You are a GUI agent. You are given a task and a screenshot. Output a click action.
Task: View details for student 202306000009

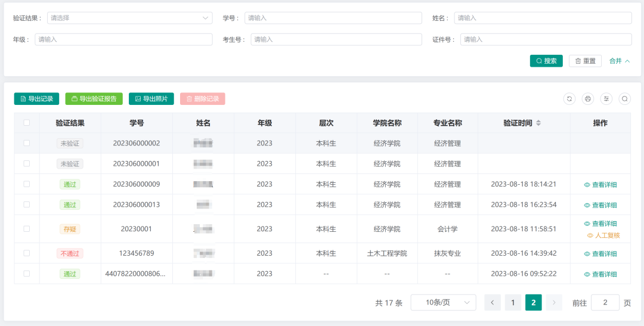[x=600, y=185]
